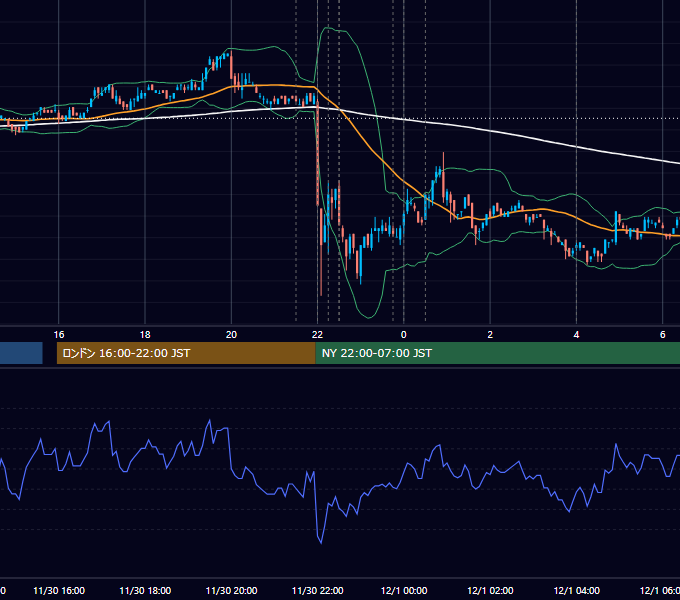Click the 6 hour axis label
This screenshot has height=600, width=680.
[x=663, y=335]
